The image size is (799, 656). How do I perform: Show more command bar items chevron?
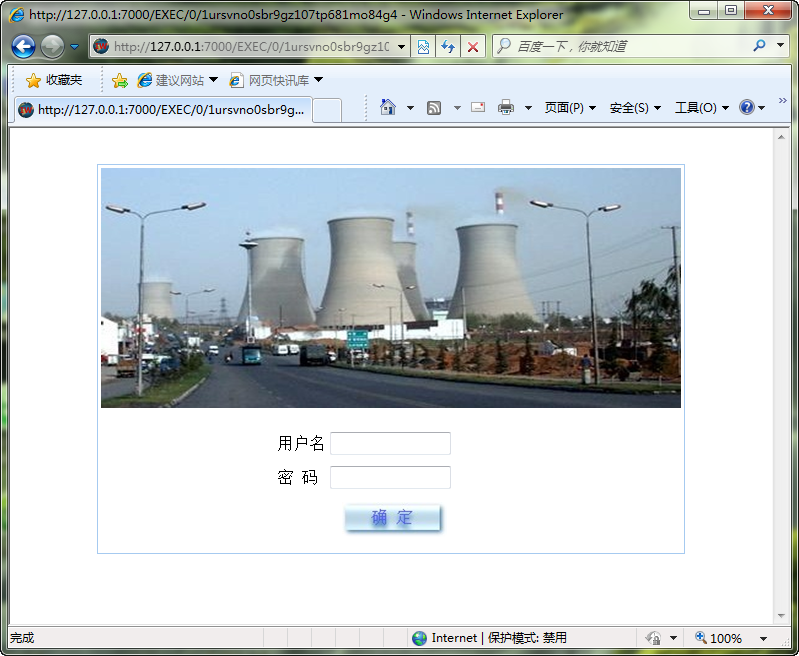coord(783,101)
